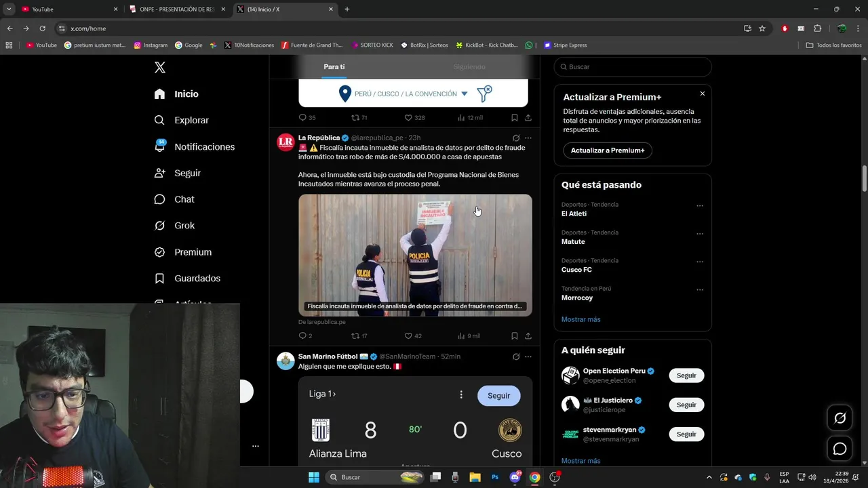Open Chat in the sidebar
The height and width of the screenshot is (488, 868).
174,199
